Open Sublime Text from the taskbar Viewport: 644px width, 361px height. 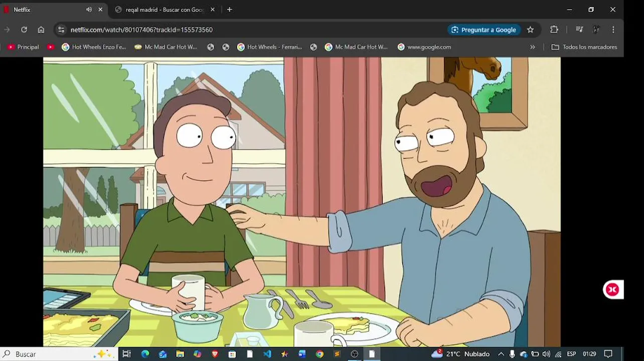coord(337,354)
